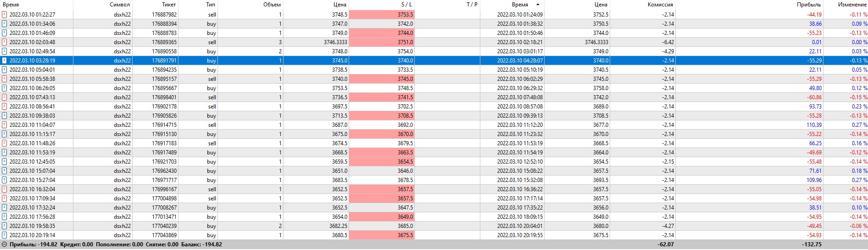Sort by the Тикет column header
Screen dimensions: 868x250
click(169, 5)
